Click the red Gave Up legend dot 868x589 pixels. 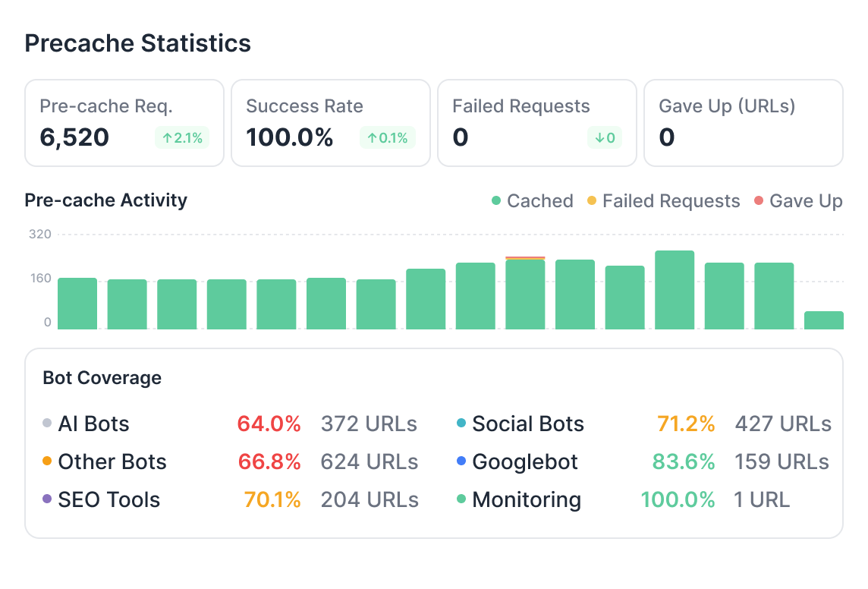[x=759, y=200]
